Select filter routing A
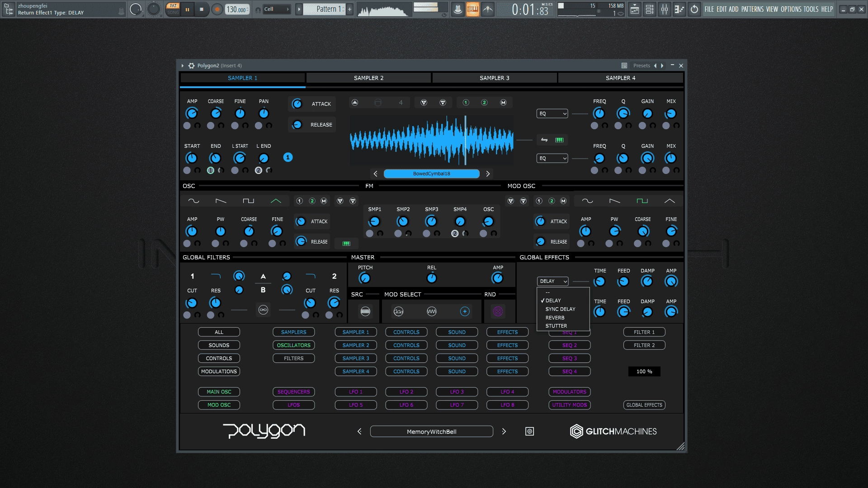The image size is (868, 488). [x=263, y=277]
